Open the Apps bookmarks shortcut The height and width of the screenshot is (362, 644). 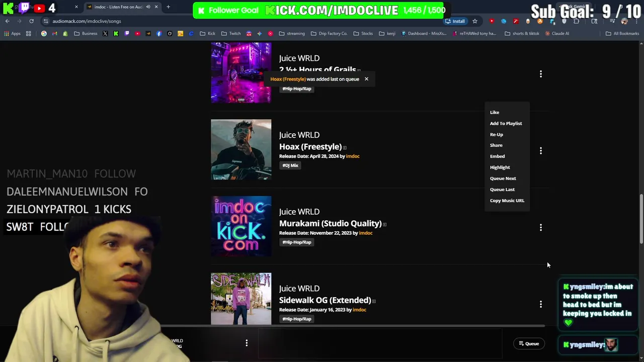coord(13,34)
